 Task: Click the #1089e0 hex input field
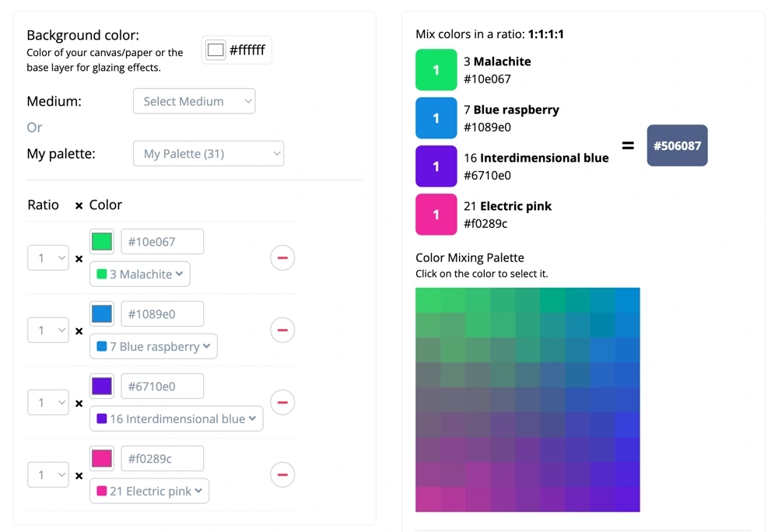[162, 313]
